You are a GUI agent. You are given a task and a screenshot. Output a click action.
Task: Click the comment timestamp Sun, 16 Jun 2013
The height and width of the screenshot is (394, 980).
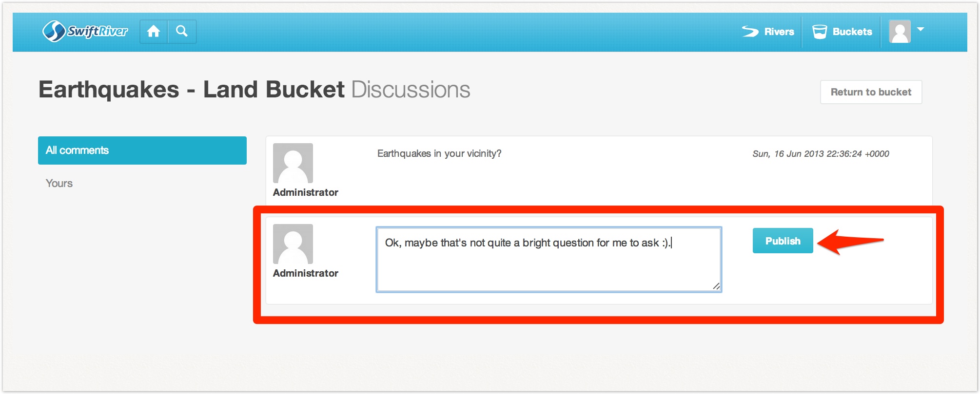tap(821, 154)
